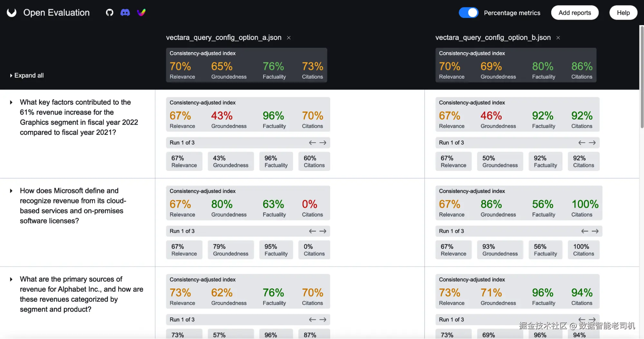Viewport: 644px width, 339px height.
Task: Click the Vectara colorful logo icon
Action: click(141, 13)
